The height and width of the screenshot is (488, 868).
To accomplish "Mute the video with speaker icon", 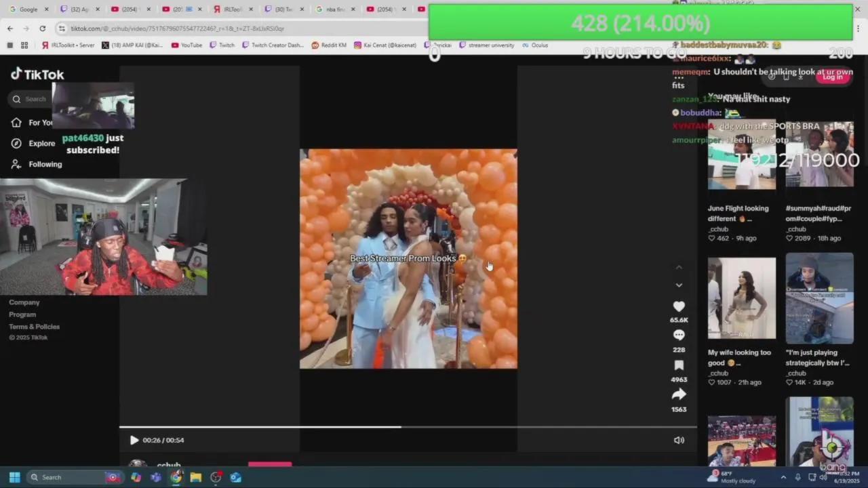I will pos(679,440).
